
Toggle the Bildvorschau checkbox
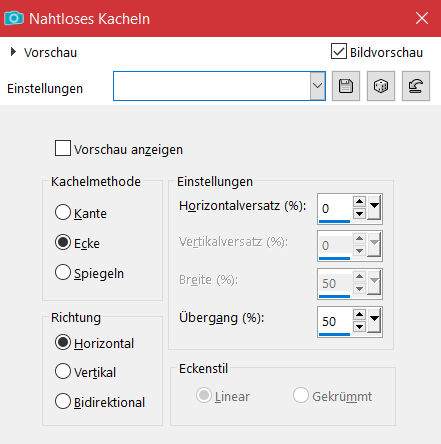(x=339, y=51)
